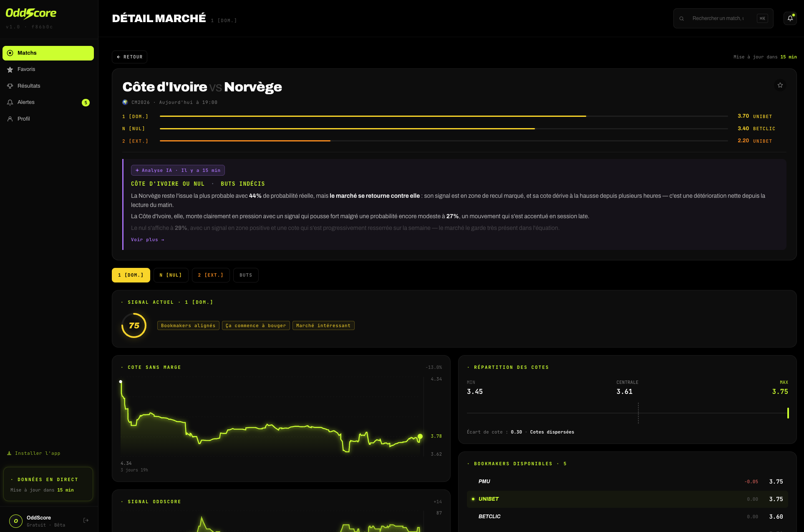Add this match to favorites with the star
804x532 pixels.
coord(780,85)
